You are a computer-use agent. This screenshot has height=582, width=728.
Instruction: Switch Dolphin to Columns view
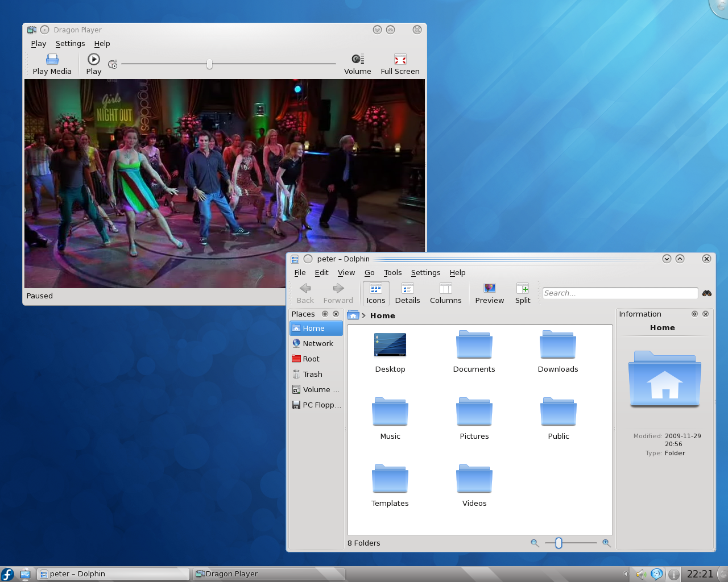pyautogui.click(x=445, y=293)
